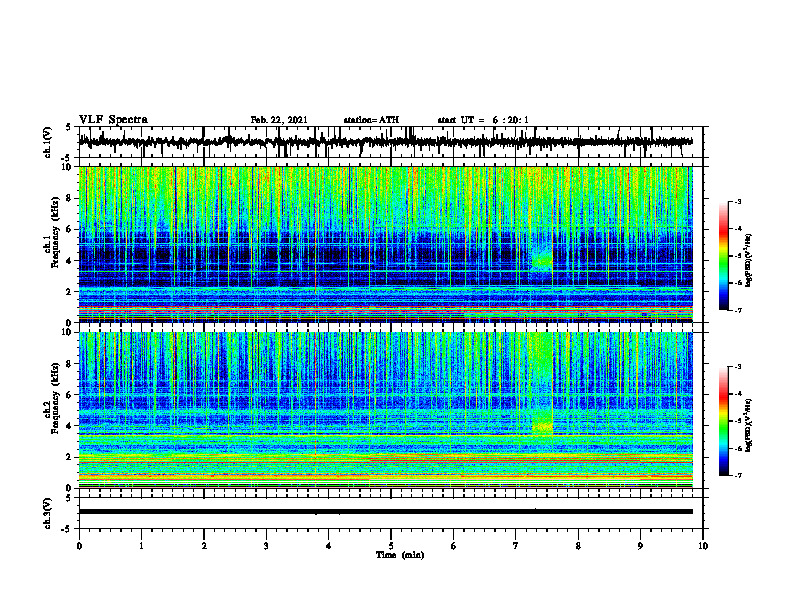Click the green burst near 4 kHz in ch.1 spectrogram
This screenshot has height=612, width=792.
click(x=542, y=261)
